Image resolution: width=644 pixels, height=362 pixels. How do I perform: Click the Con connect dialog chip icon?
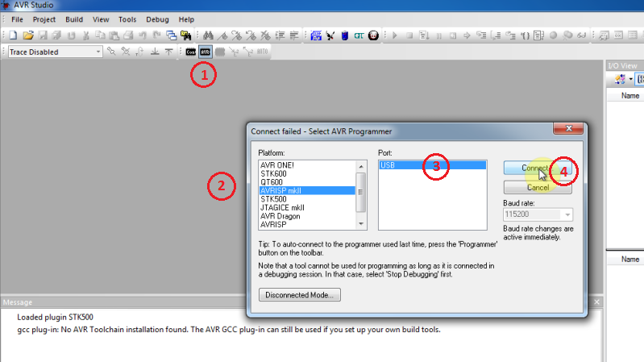coord(190,52)
